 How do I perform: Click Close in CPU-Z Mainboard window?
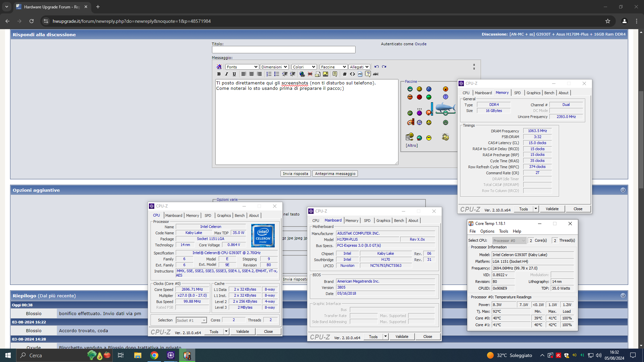click(x=428, y=337)
